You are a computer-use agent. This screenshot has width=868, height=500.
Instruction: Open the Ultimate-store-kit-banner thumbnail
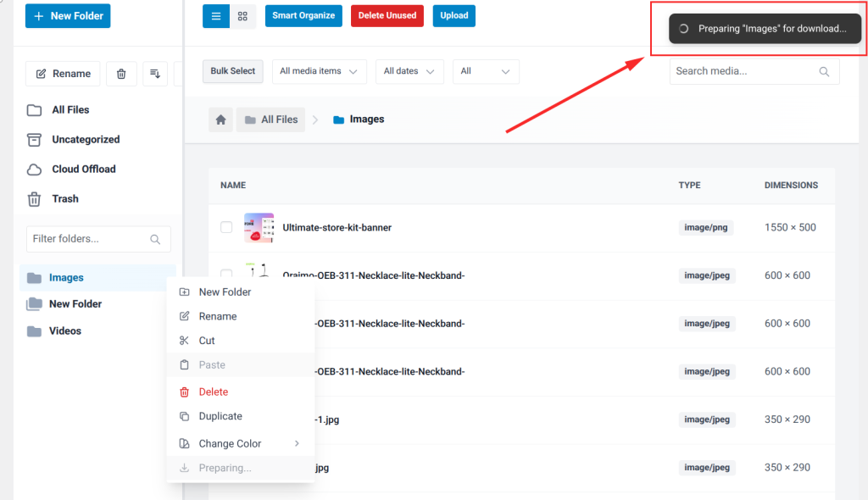259,227
